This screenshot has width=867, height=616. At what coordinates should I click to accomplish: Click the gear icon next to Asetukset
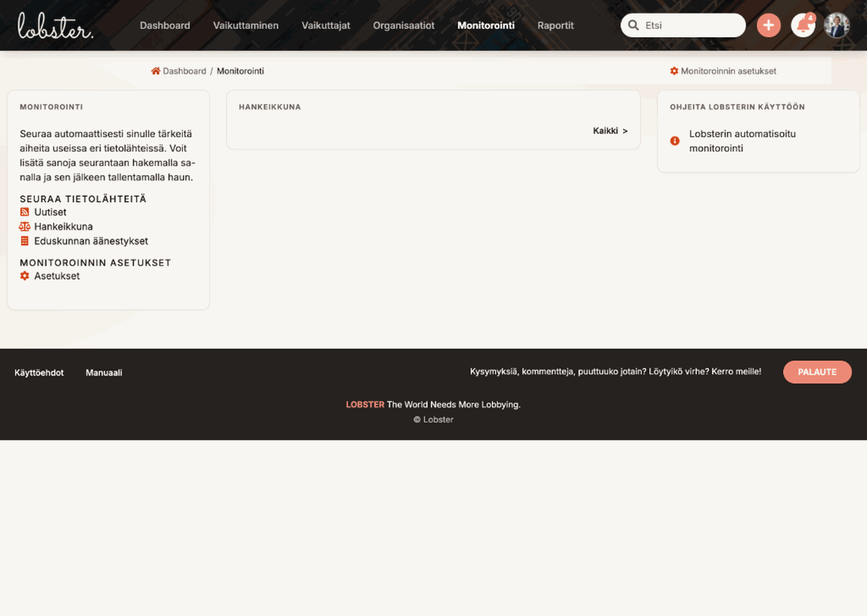tap(24, 276)
